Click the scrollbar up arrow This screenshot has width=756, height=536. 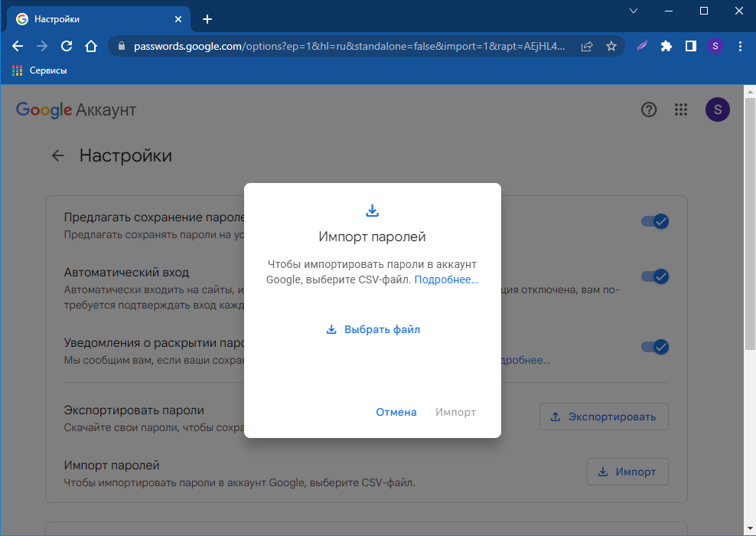(x=750, y=90)
